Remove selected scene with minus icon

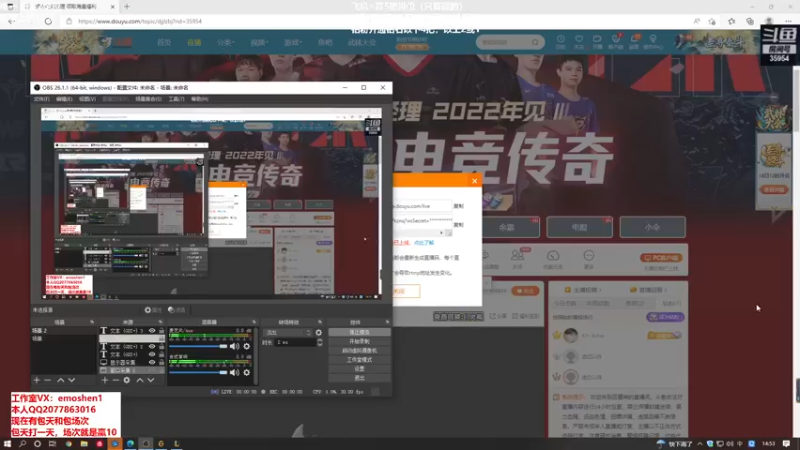coord(47,380)
